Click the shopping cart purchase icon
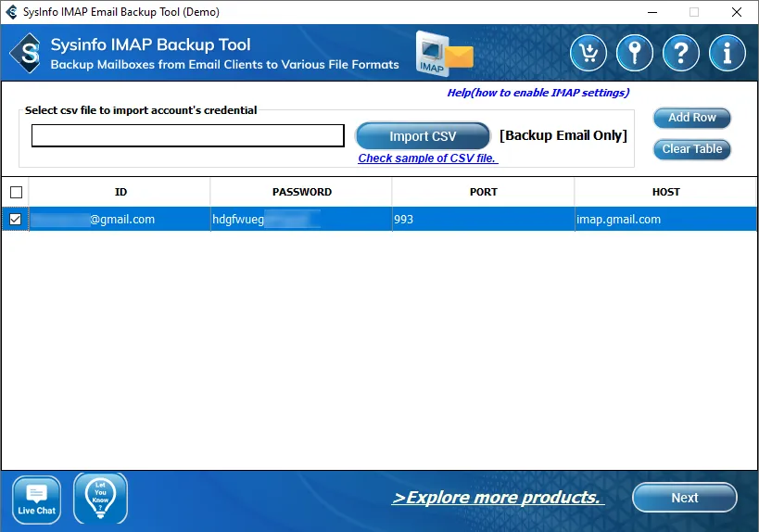 coord(588,54)
